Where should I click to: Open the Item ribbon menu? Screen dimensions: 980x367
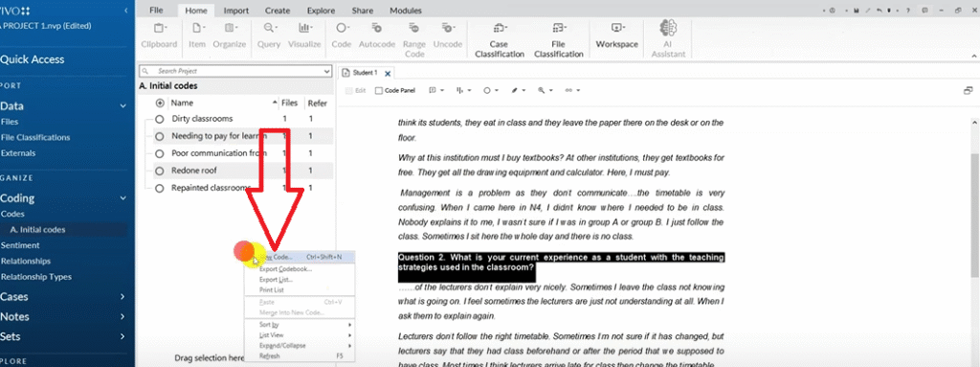coord(197,35)
